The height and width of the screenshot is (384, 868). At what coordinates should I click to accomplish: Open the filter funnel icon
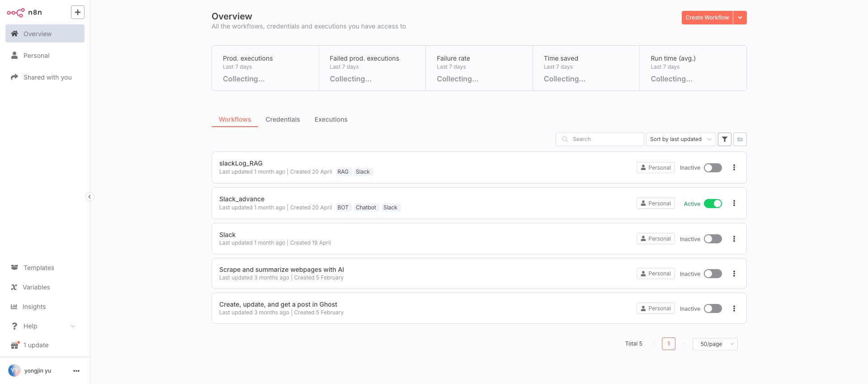point(724,139)
